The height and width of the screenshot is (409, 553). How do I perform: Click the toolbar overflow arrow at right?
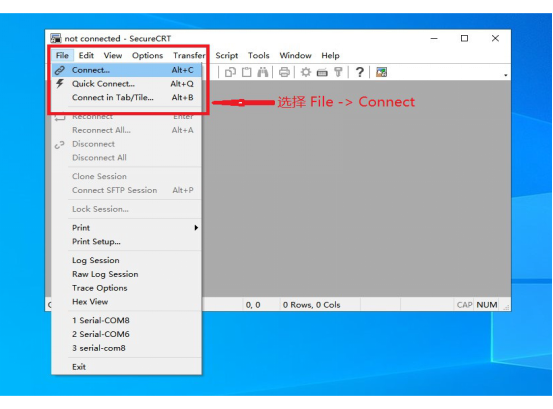[505, 75]
